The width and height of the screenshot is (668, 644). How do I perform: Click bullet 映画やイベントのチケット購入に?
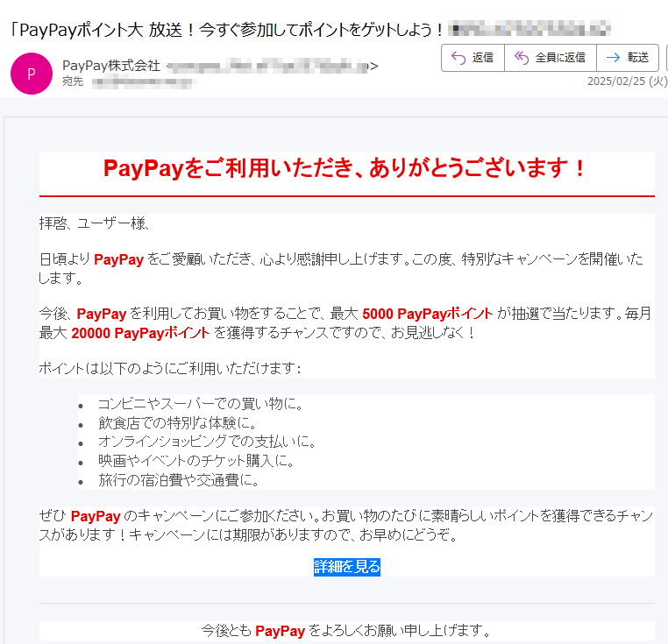pyautogui.click(x=196, y=461)
